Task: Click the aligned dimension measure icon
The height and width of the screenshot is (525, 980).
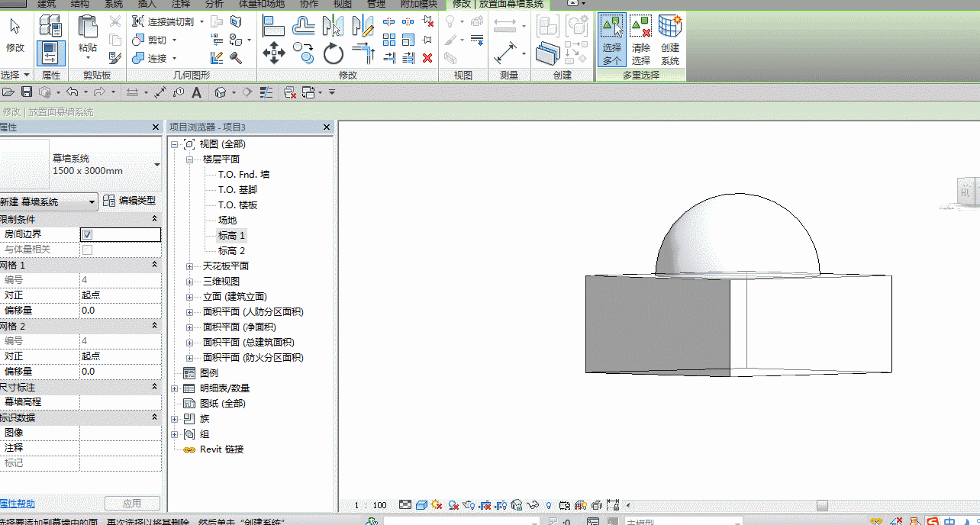Action: pyautogui.click(x=505, y=53)
